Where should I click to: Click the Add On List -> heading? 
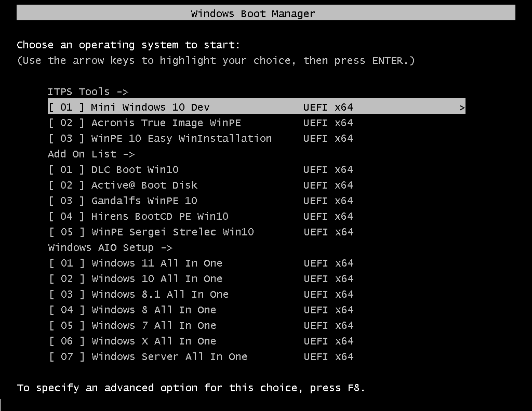(x=91, y=154)
